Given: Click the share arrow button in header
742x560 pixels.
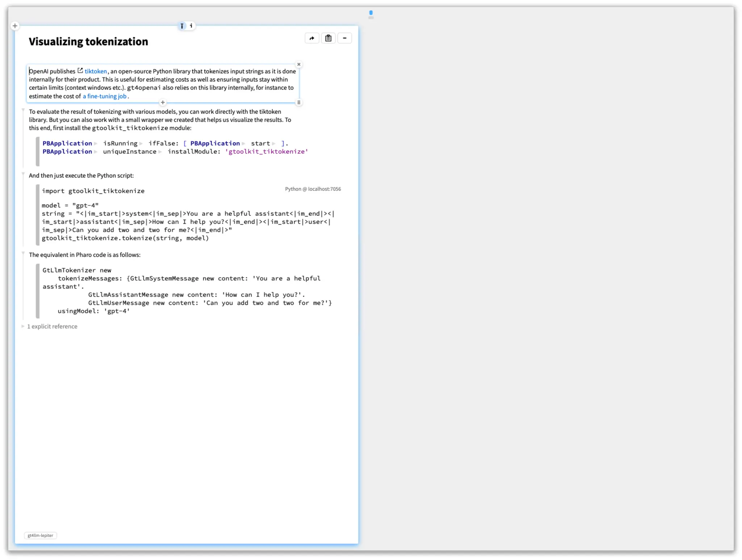Looking at the screenshot, I should click(x=312, y=38).
